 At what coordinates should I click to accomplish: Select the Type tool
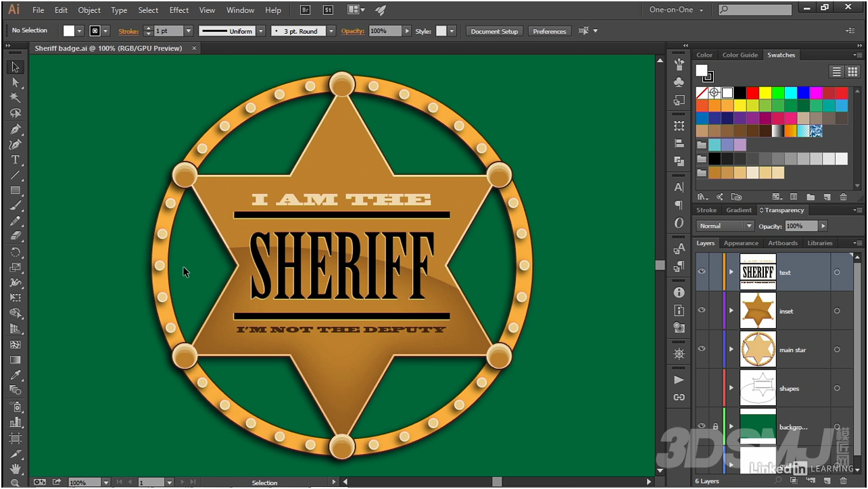click(x=15, y=160)
